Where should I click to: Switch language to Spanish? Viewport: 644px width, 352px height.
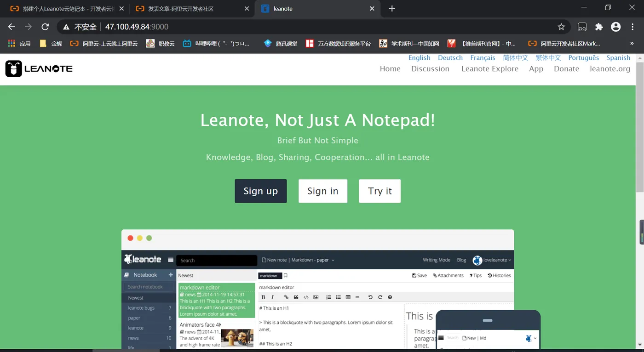(x=618, y=58)
